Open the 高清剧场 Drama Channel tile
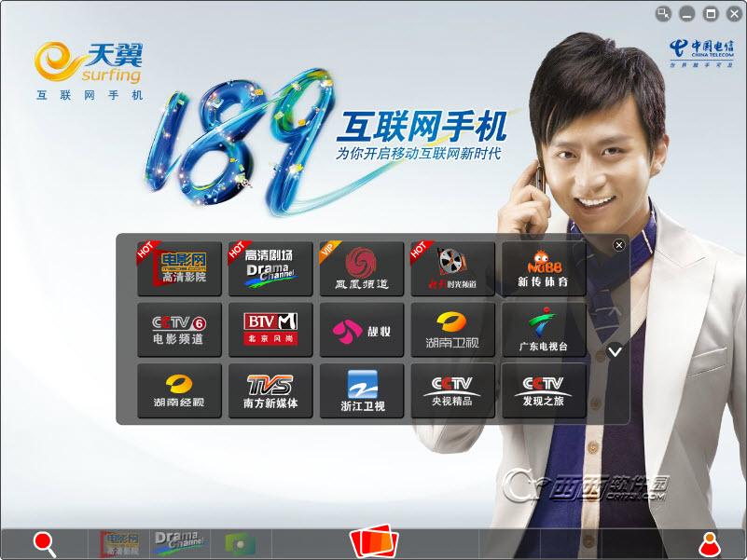The image size is (747, 560). (x=270, y=268)
